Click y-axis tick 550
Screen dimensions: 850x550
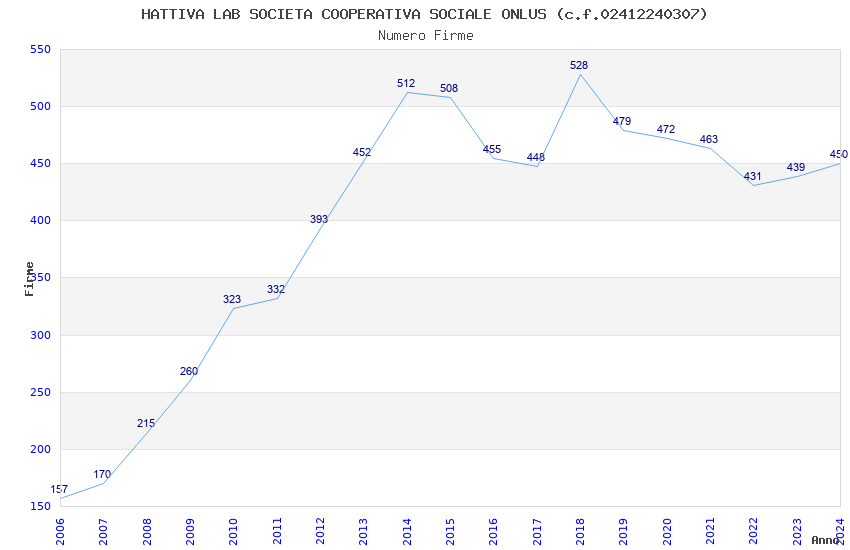(40, 49)
